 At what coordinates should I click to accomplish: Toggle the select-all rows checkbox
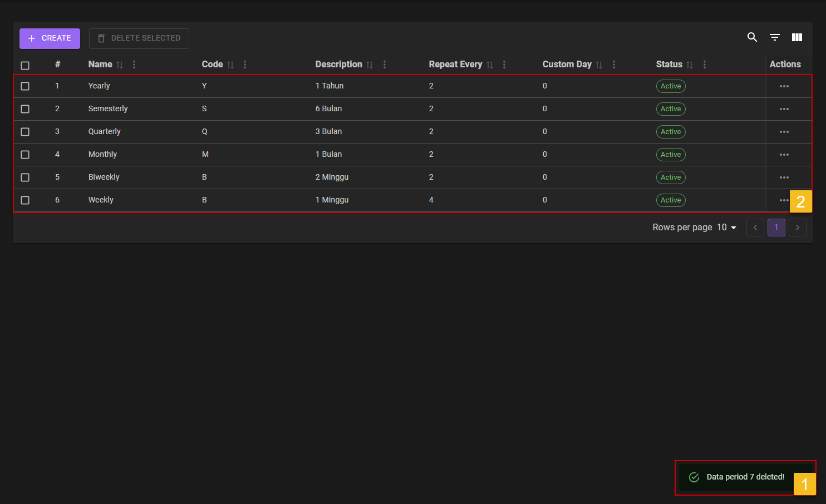tap(25, 65)
